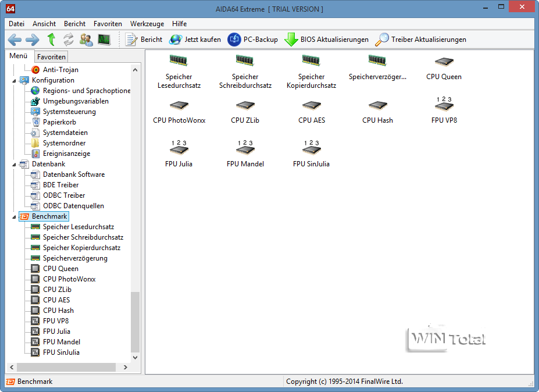Open the Favoriten menu

[108, 24]
